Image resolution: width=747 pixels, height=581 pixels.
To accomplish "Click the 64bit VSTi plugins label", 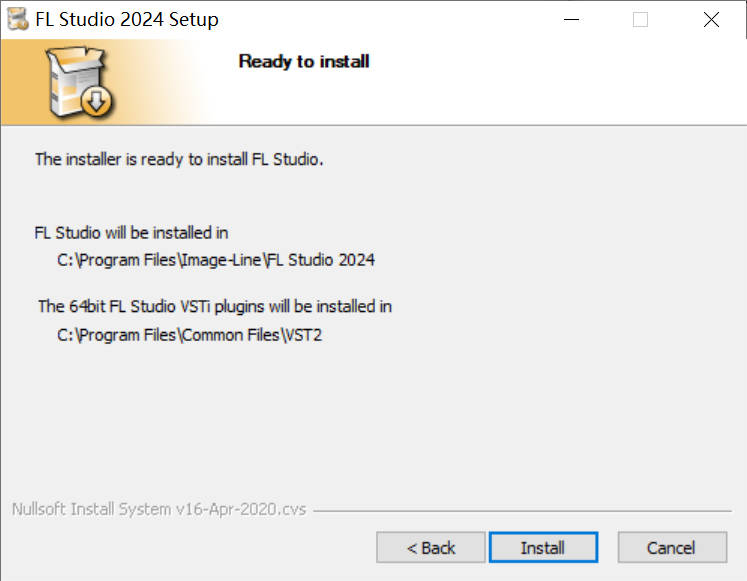I will point(215,306).
